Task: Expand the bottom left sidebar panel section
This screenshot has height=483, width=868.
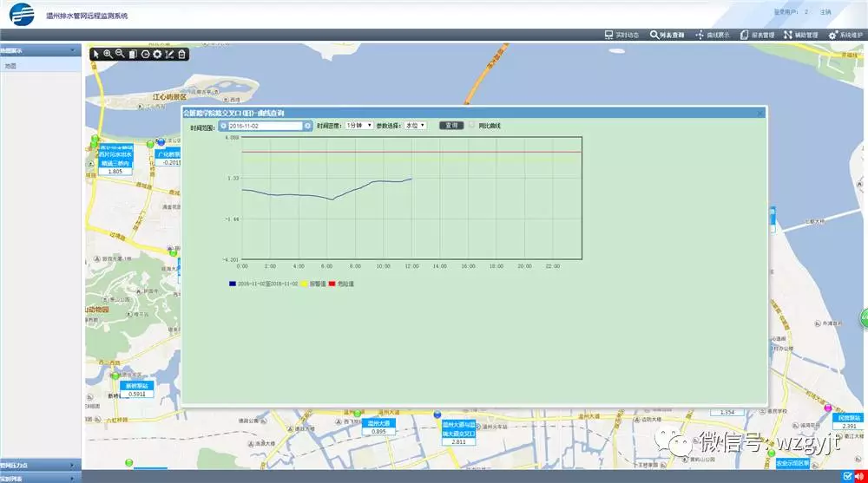Action: (x=41, y=478)
